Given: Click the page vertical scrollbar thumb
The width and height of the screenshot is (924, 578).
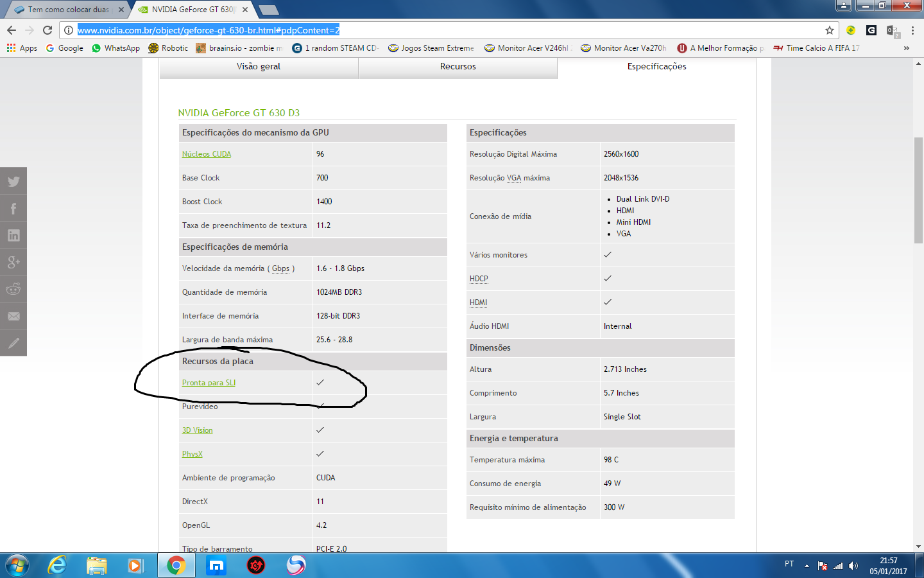Looking at the screenshot, I should click(918, 190).
